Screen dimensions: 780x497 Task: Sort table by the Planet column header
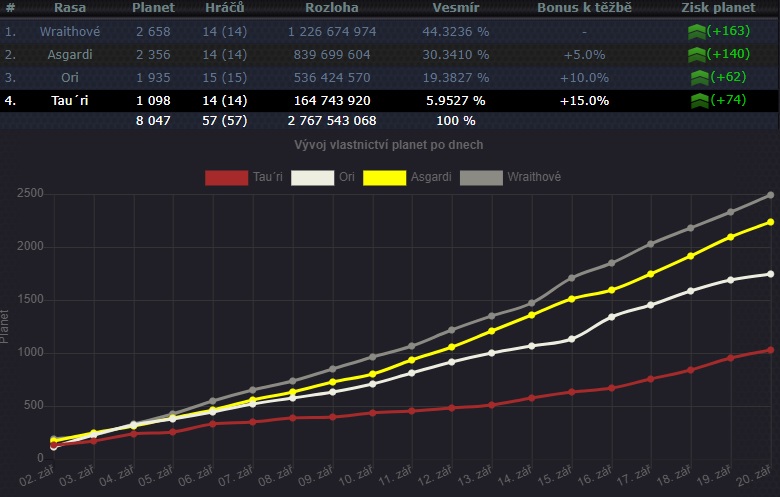[x=153, y=9]
